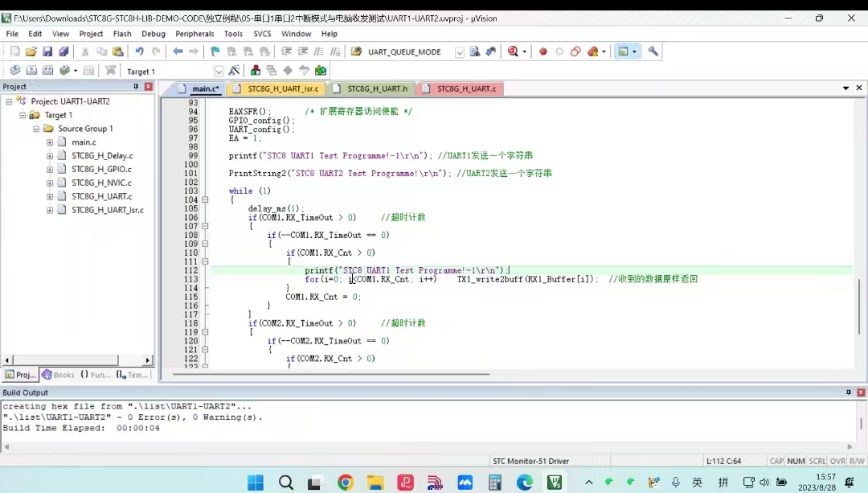Create a new file with the New icon
This screenshot has width=868, height=493.
pos(15,51)
